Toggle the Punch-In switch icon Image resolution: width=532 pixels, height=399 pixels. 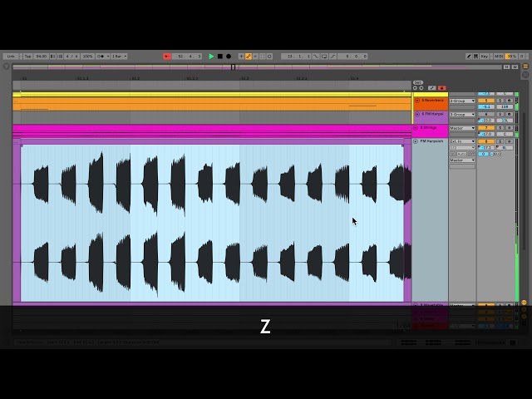coord(316,57)
